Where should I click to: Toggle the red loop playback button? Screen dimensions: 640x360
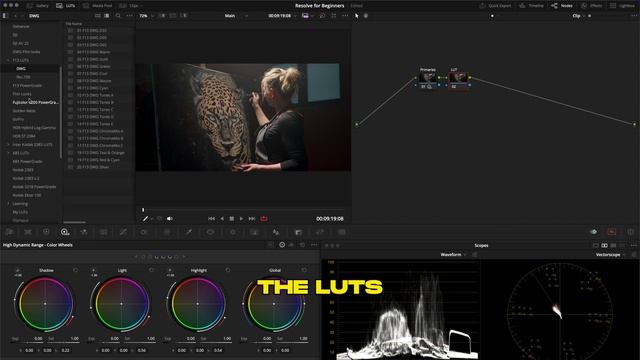(x=264, y=219)
